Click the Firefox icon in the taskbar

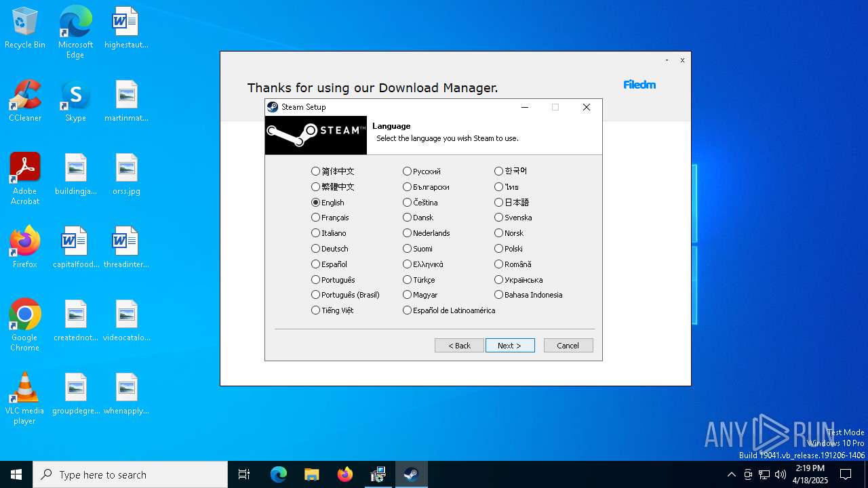(345, 474)
